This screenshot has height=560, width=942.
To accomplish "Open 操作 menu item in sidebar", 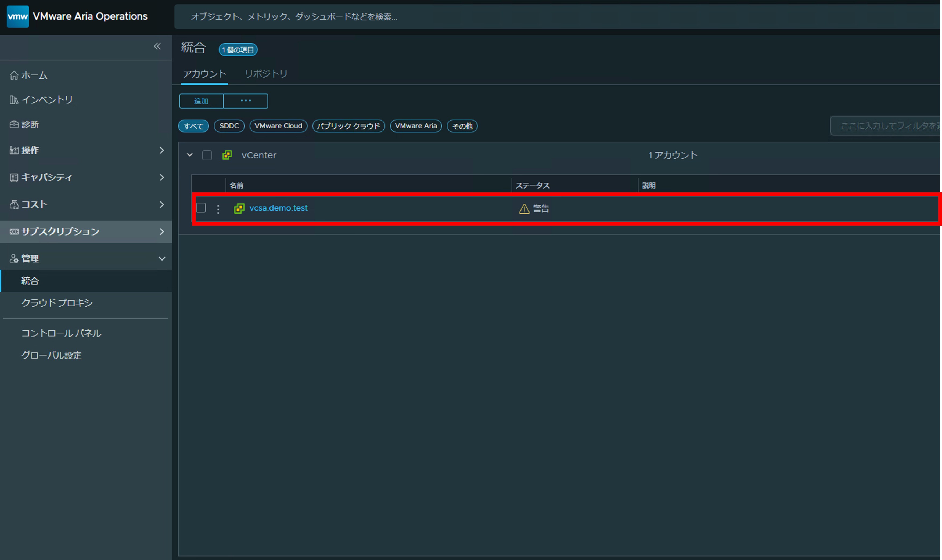I will point(86,150).
